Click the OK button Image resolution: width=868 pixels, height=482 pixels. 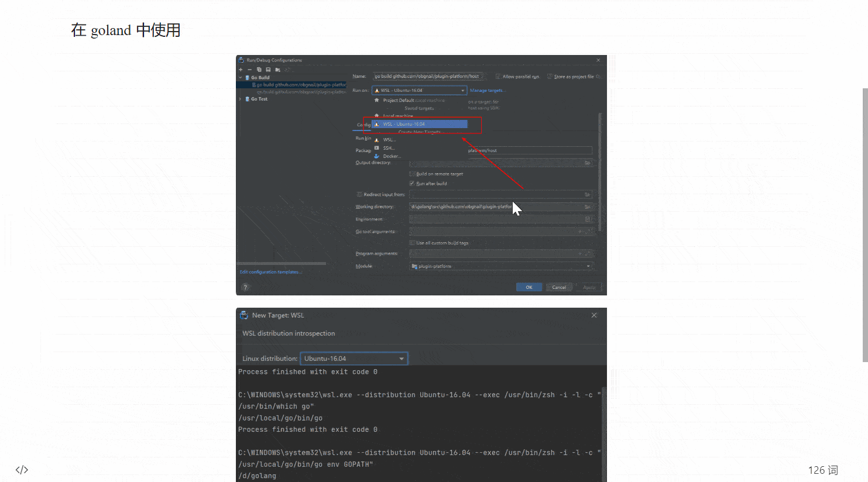(x=529, y=287)
